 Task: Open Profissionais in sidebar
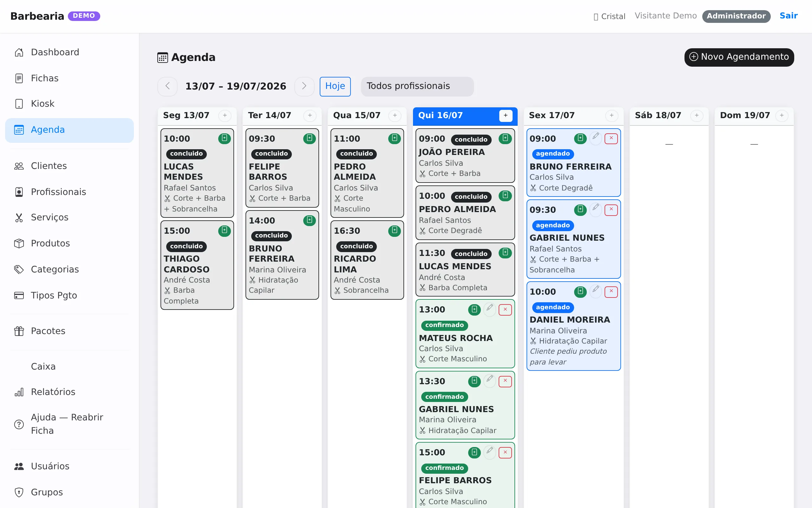[69, 192]
